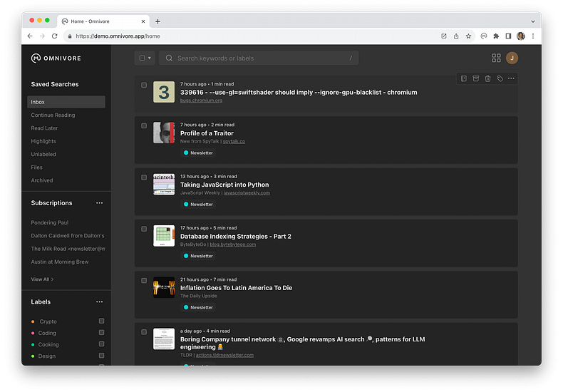Screen dimensions: 563x392
Task: Click the pink Coding label dot
Action: coord(33,333)
